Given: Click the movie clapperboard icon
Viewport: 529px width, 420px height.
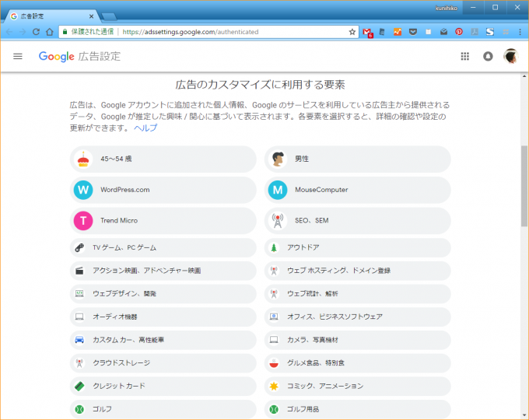Looking at the screenshot, I should point(79,271).
